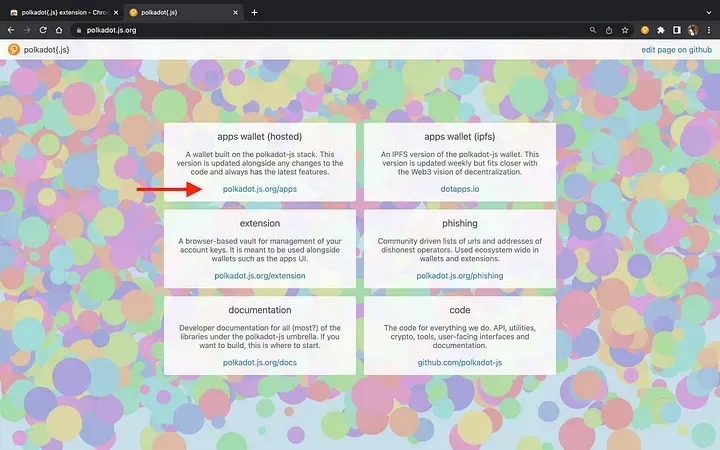Click the polkadot{.js} header title text

point(46,50)
